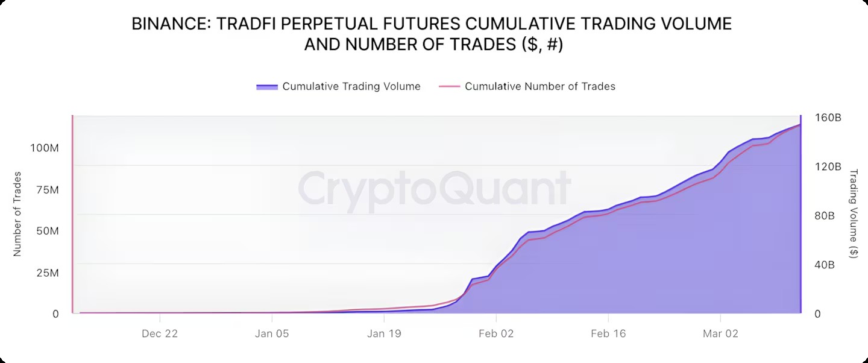This screenshot has height=363, width=868.
Task: Select the Feb 02 date label
Action: (496, 333)
